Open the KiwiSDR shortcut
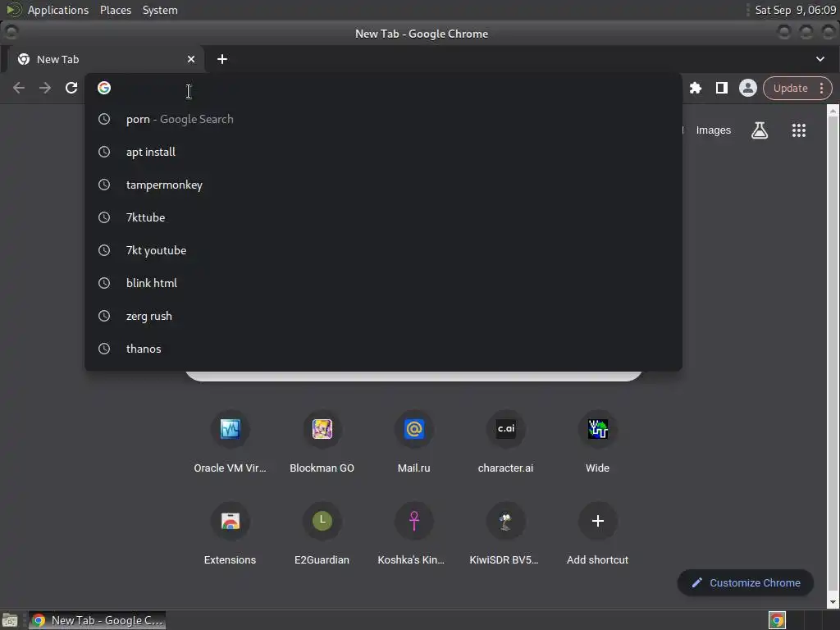 tap(504, 534)
